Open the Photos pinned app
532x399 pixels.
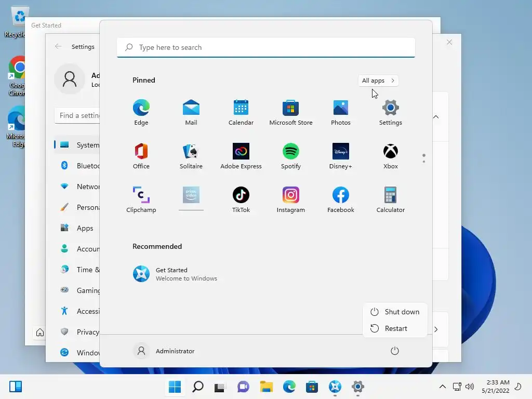pos(341,112)
